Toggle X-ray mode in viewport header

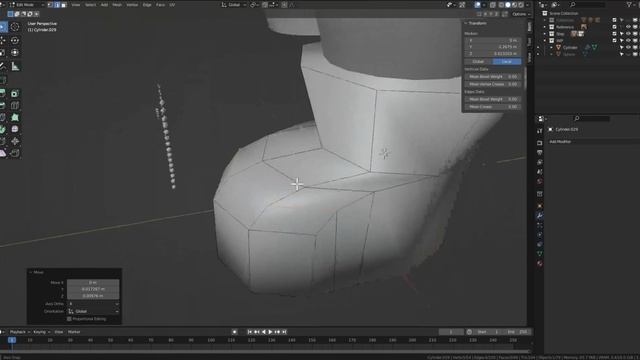pyautogui.click(x=493, y=5)
